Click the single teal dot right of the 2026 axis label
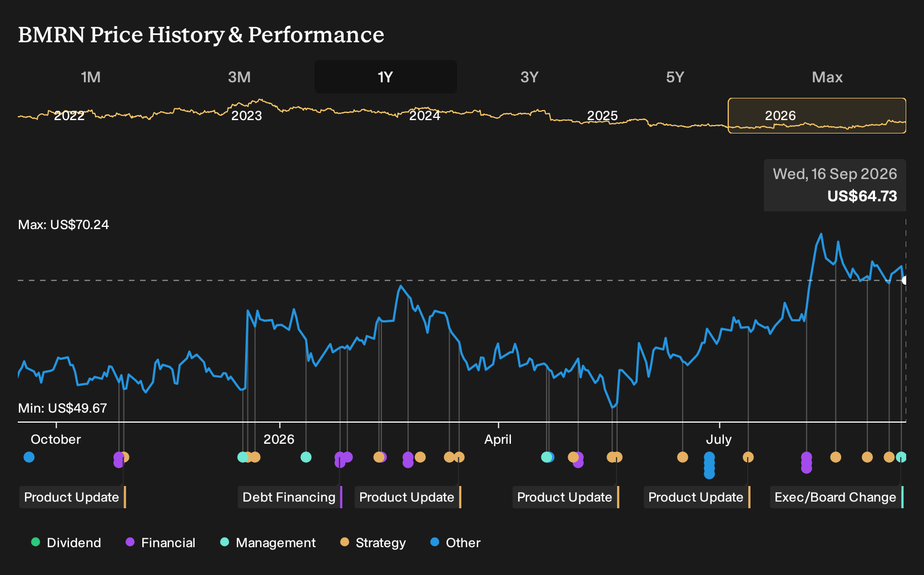Viewport: 924px width, 575px height. click(306, 457)
